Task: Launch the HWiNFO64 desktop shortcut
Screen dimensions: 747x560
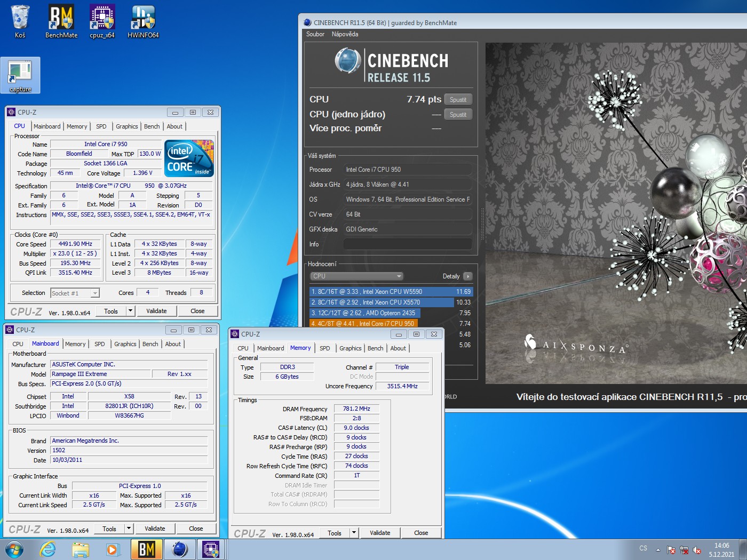Action: point(143,21)
